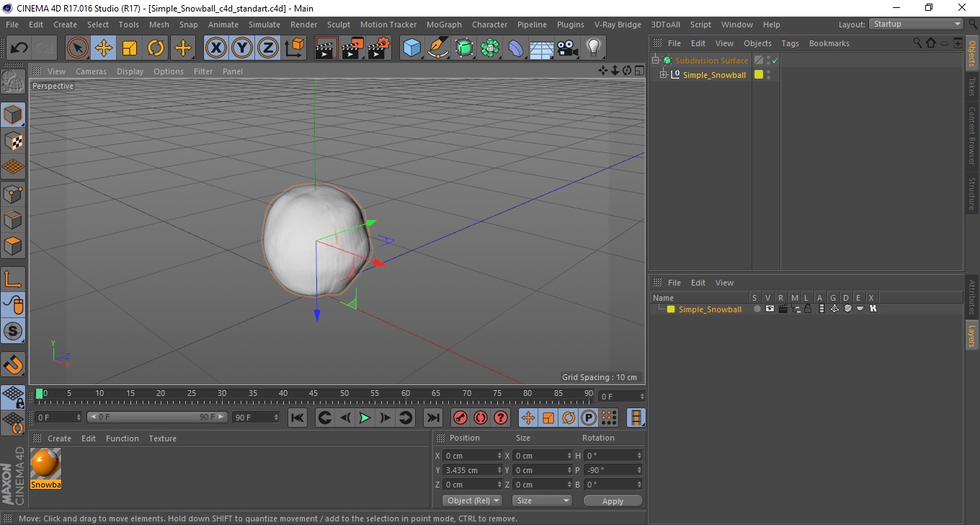Add a Camera object icon

point(567,48)
